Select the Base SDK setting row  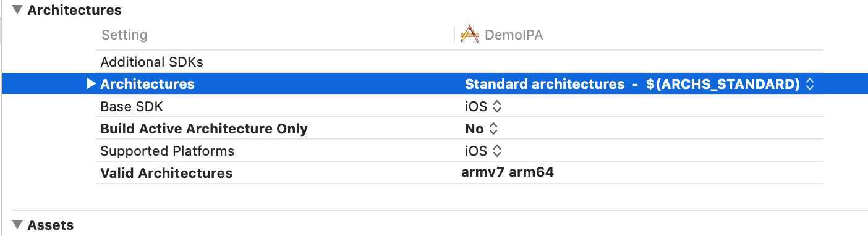[x=459, y=106]
